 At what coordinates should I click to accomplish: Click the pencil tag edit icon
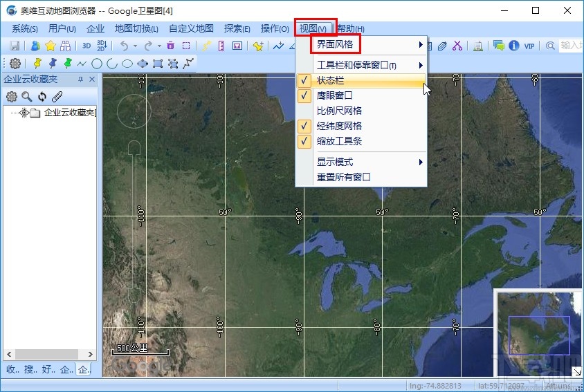pyautogui.click(x=442, y=46)
